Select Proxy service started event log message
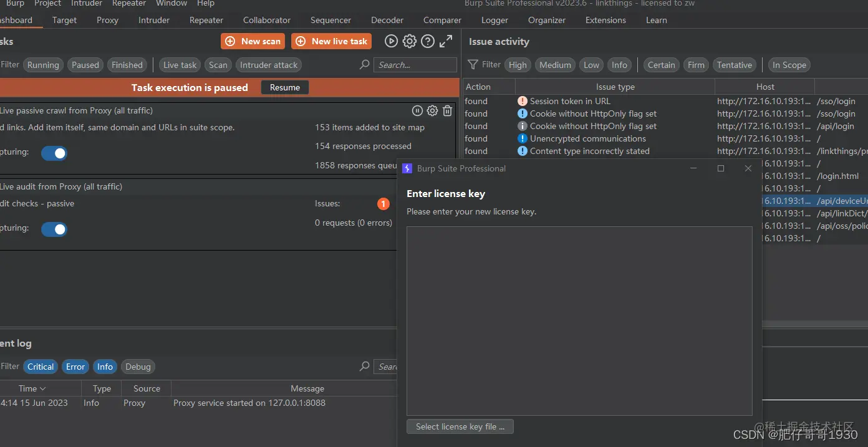 [x=249, y=403]
